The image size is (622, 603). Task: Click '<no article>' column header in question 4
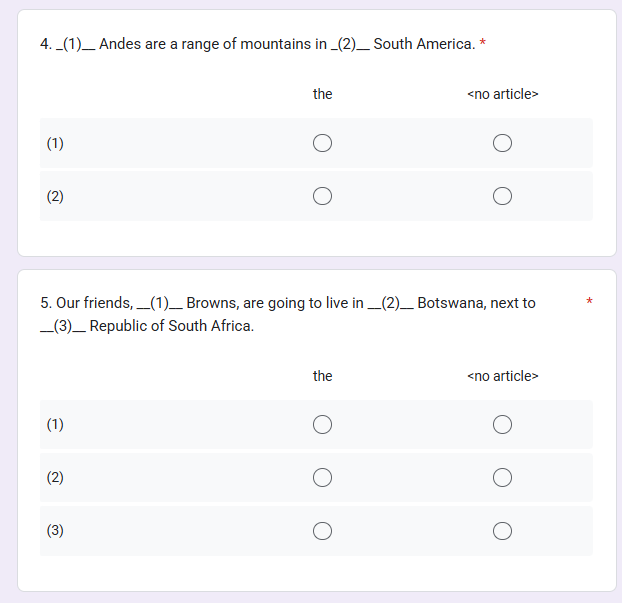[502, 94]
